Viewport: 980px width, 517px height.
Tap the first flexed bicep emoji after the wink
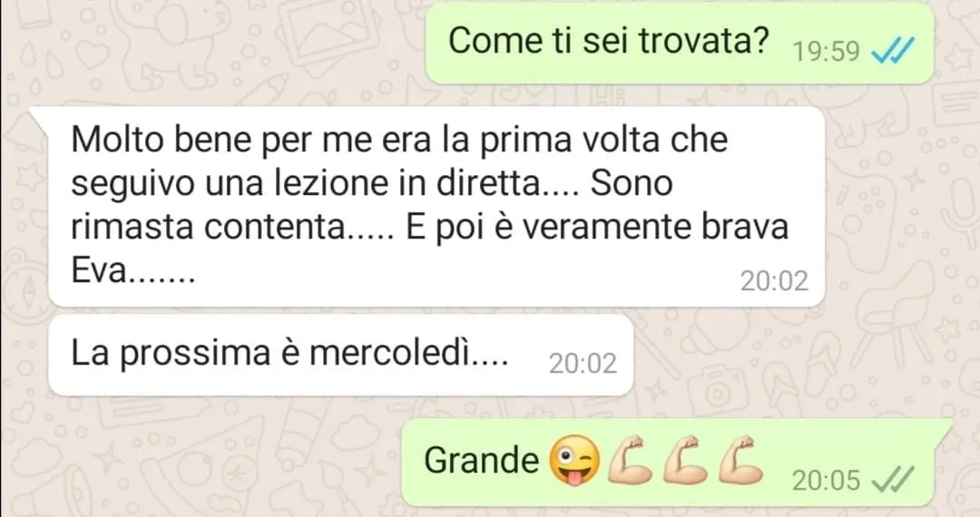tap(631, 460)
